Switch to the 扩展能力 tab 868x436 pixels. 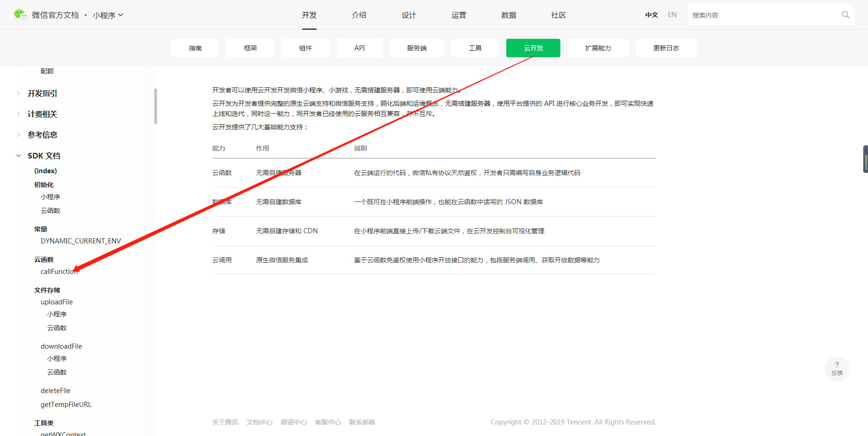(x=598, y=48)
